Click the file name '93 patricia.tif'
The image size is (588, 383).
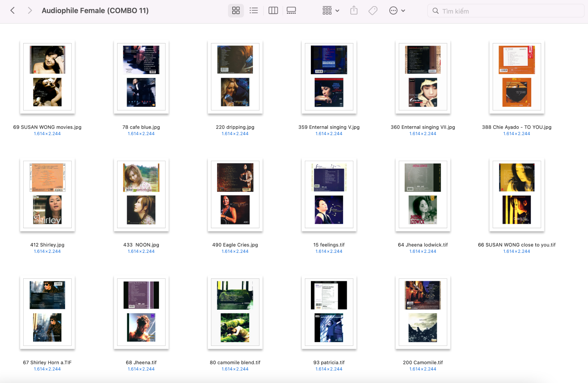329,363
